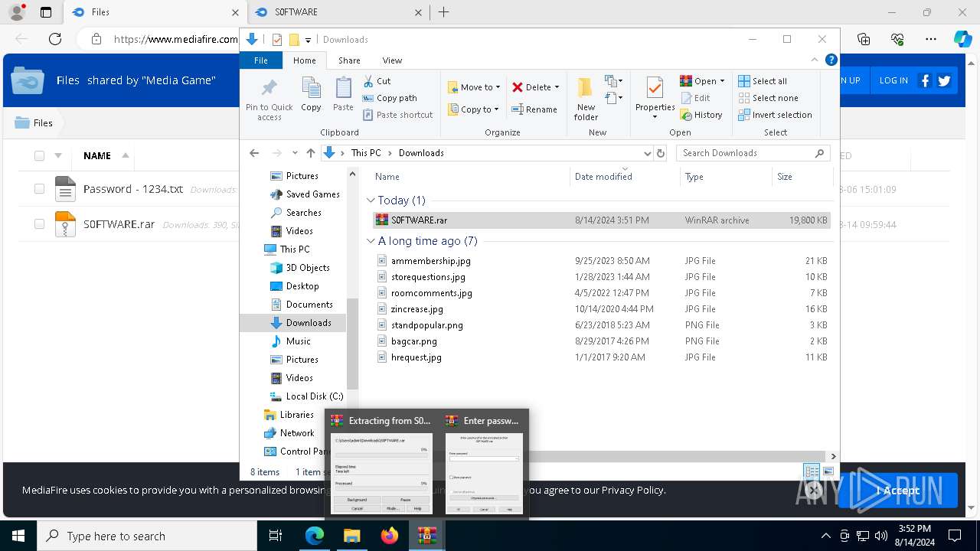
Task: Collapse the A long time ago group
Action: click(371, 240)
